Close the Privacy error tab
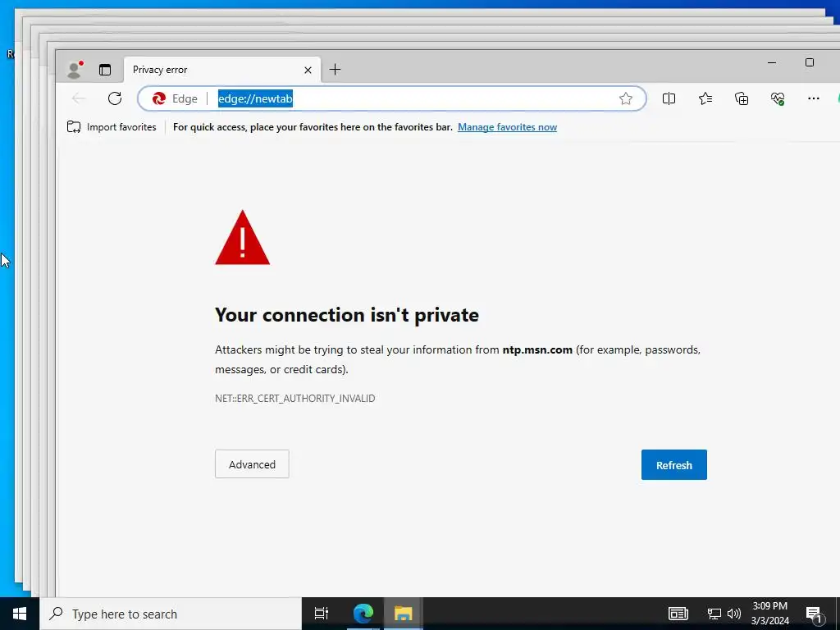Image resolution: width=840 pixels, height=630 pixels. [x=308, y=71]
